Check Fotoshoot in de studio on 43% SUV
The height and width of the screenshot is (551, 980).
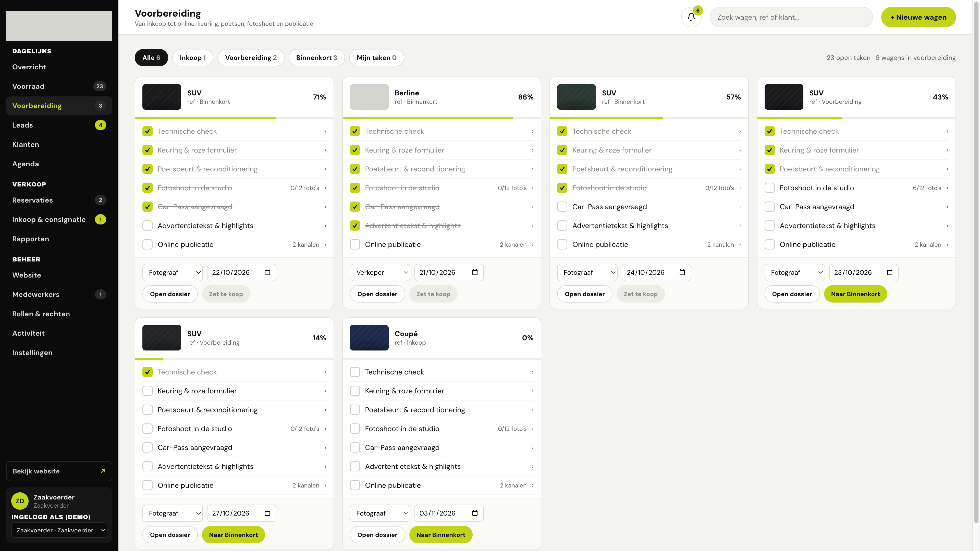(x=770, y=188)
